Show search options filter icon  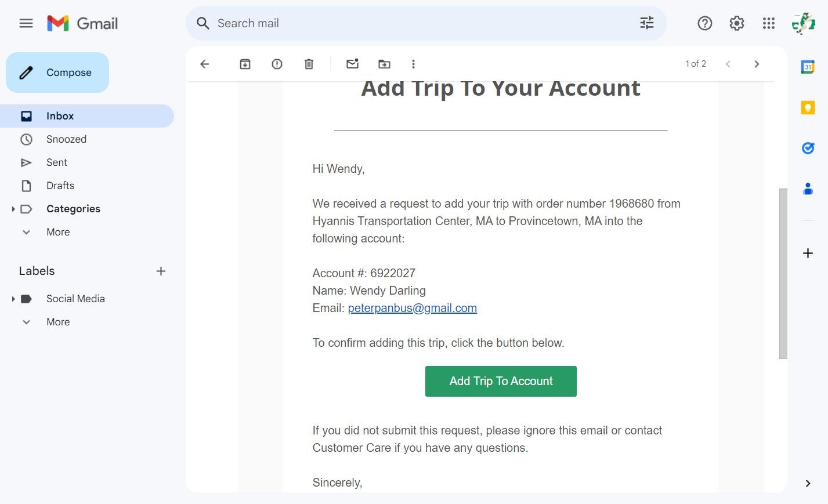pos(646,23)
